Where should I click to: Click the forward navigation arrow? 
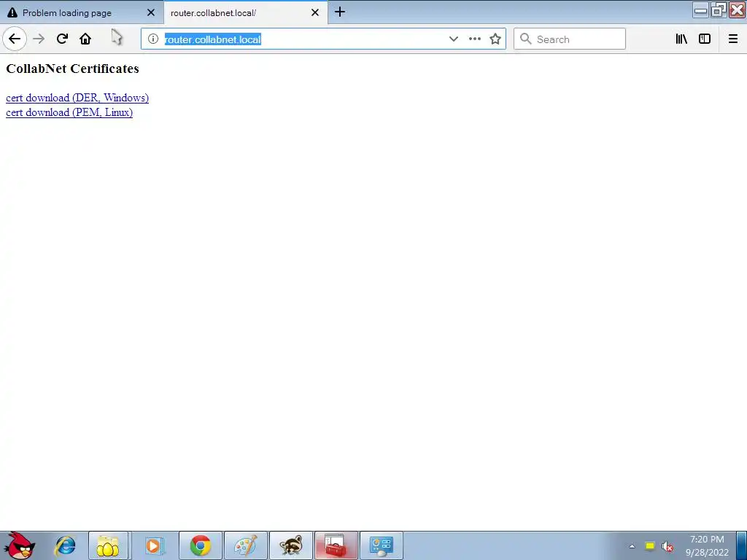[39, 39]
